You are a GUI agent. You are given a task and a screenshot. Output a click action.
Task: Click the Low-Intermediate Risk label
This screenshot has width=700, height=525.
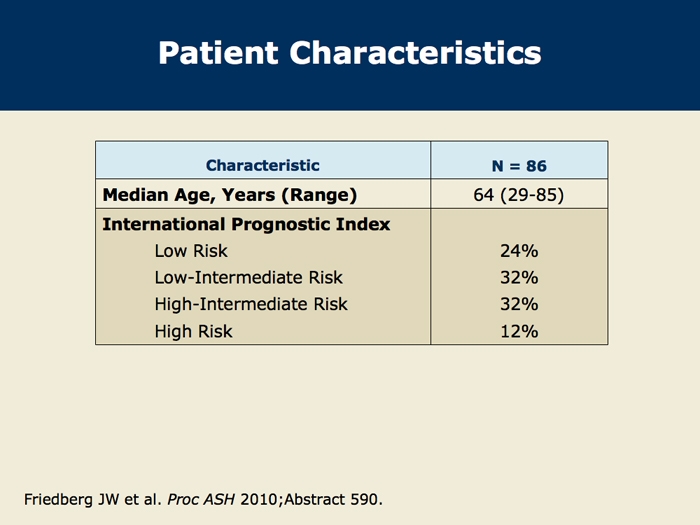(249, 278)
